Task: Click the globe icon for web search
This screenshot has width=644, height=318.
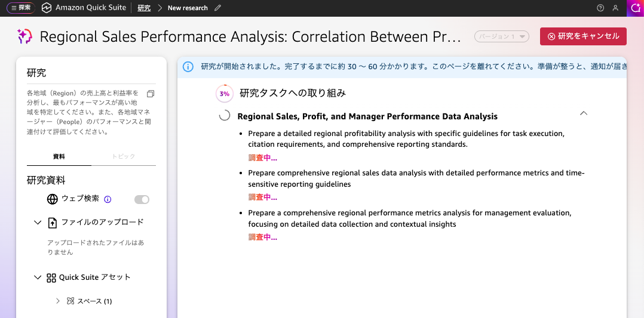Action: 52,199
